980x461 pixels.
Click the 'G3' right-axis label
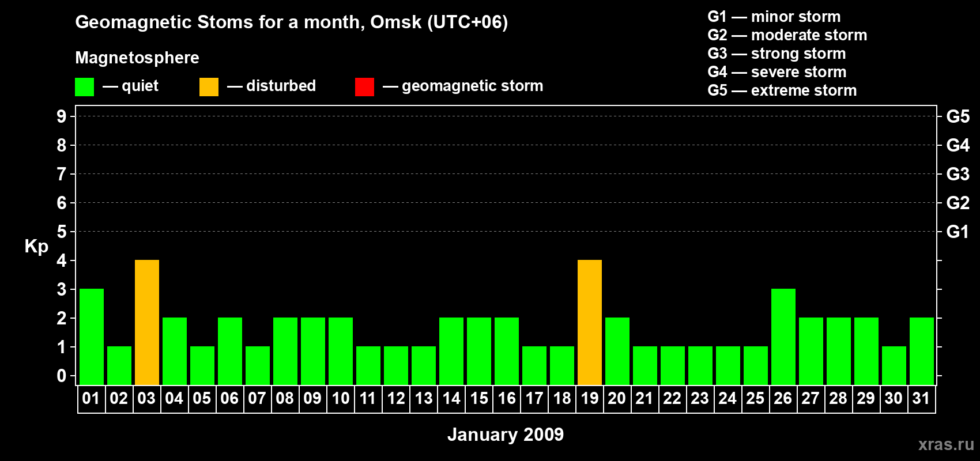pos(958,174)
